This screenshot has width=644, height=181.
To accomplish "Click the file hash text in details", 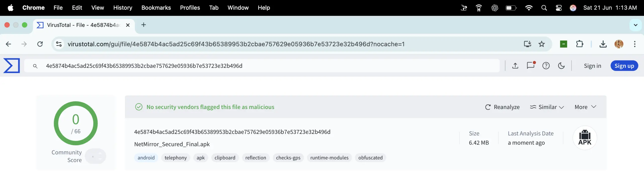I will coord(232,132).
